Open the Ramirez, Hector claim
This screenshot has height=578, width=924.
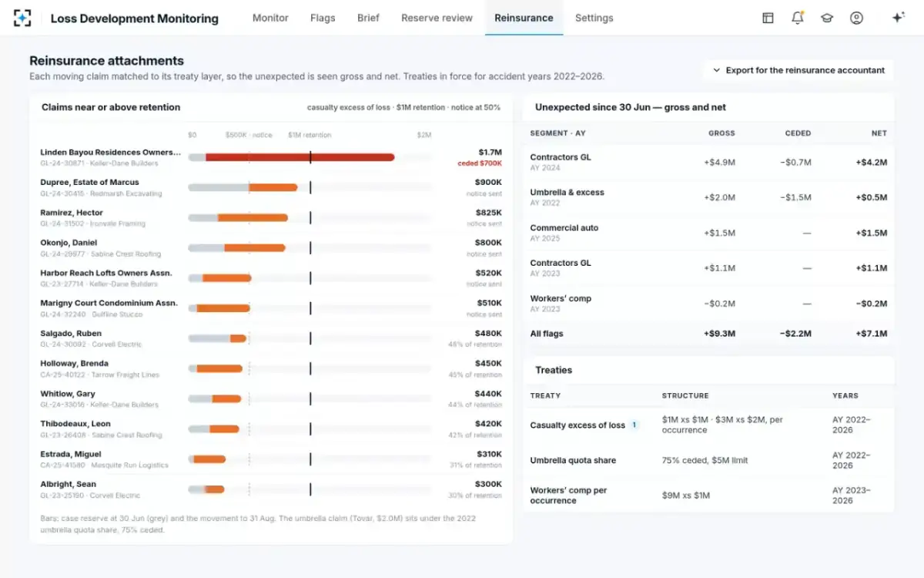pyautogui.click(x=71, y=213)
